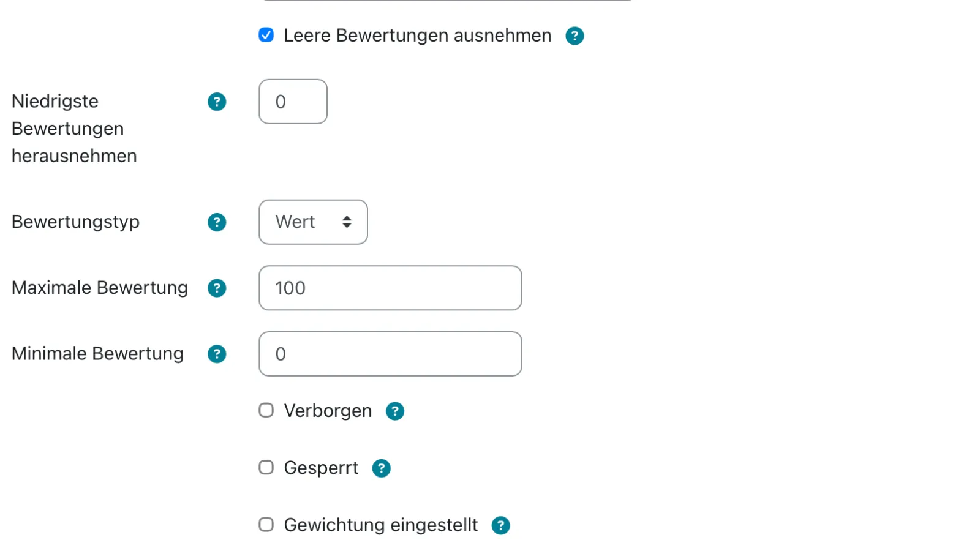
Task: Check the Gesperrt option
Action: [x=266, y=467]
